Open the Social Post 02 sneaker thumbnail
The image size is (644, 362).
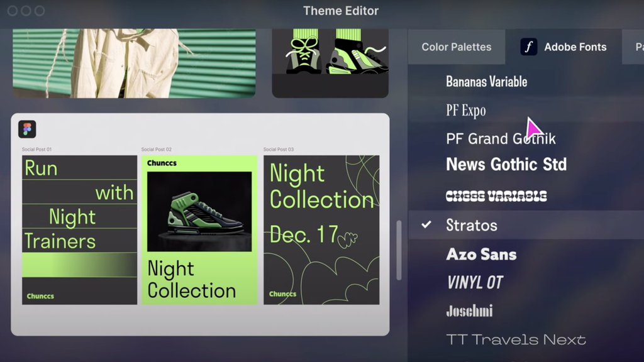pos(199,230)
